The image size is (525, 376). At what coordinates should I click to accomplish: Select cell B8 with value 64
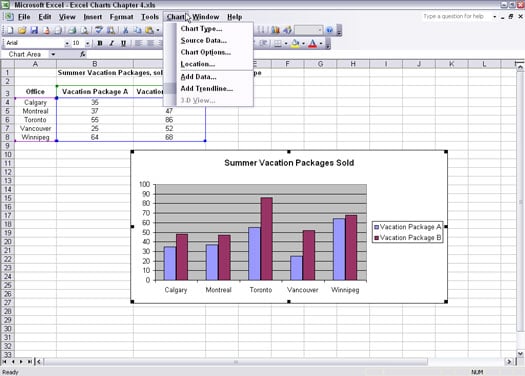click(95, 137)
